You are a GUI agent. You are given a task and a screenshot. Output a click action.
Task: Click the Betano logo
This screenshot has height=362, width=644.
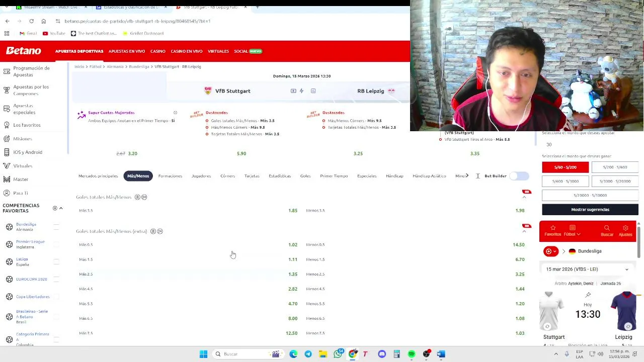(24, 51)
